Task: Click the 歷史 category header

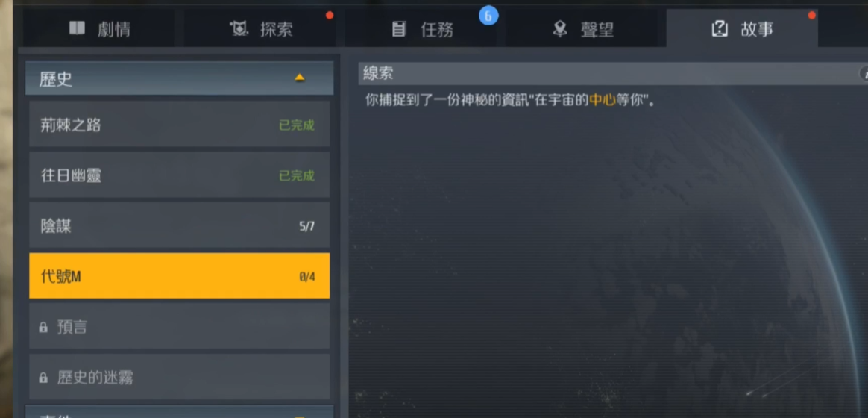Action: click(x=180, y=78)
